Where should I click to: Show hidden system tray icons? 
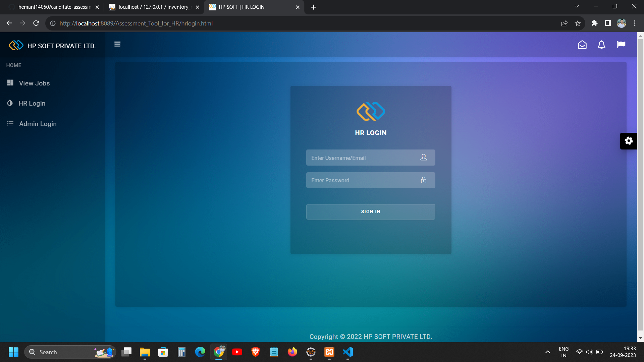pyautogui.click(x=547, y=352)
